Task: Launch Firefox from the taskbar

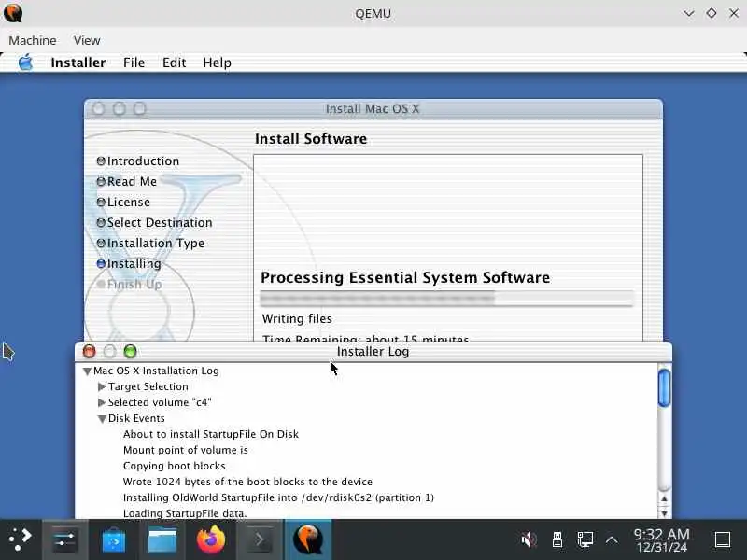Action: coord(211,539)
